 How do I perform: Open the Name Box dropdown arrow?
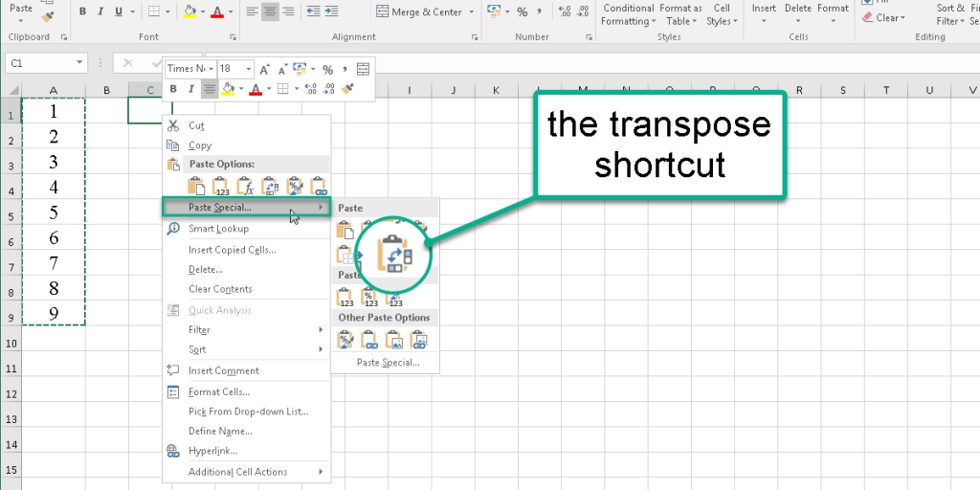79,62
